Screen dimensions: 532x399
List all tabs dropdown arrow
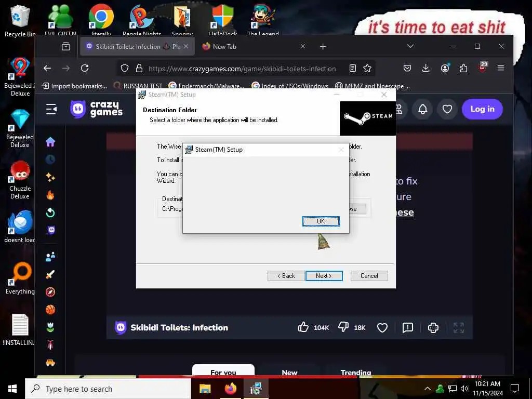pyautogui.click(x=410, y=46)
